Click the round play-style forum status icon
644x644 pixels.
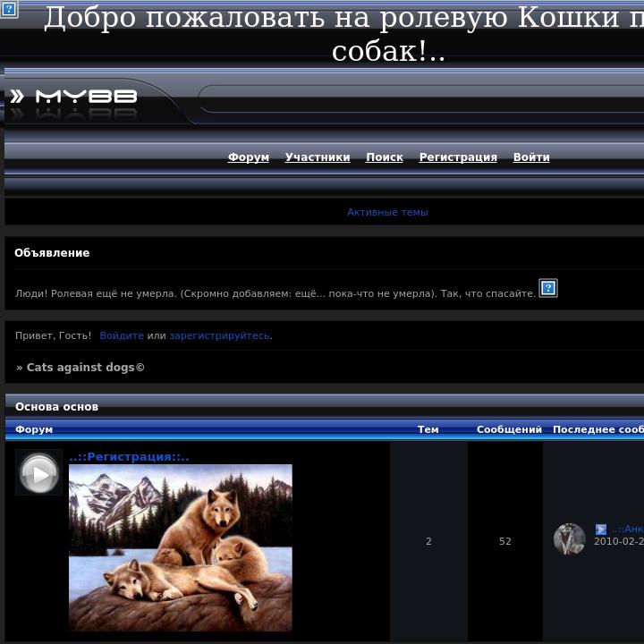[39, 472]
